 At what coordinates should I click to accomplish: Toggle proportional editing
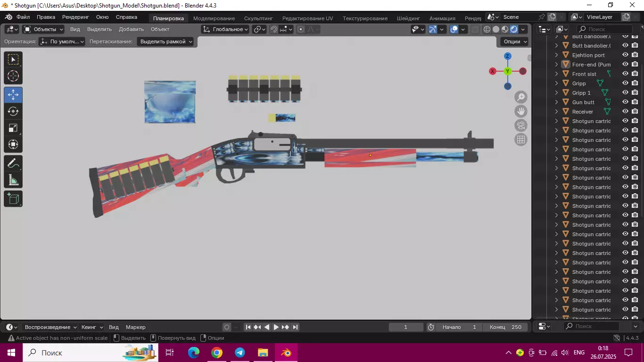(301, 29)
